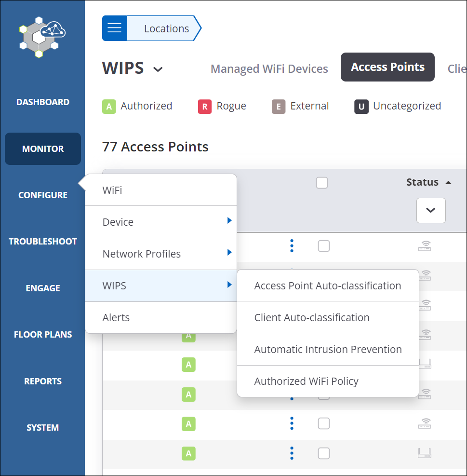The image size is (467, 476).
Task: Open the Status filter dropdown
Action: pos(431,210)
